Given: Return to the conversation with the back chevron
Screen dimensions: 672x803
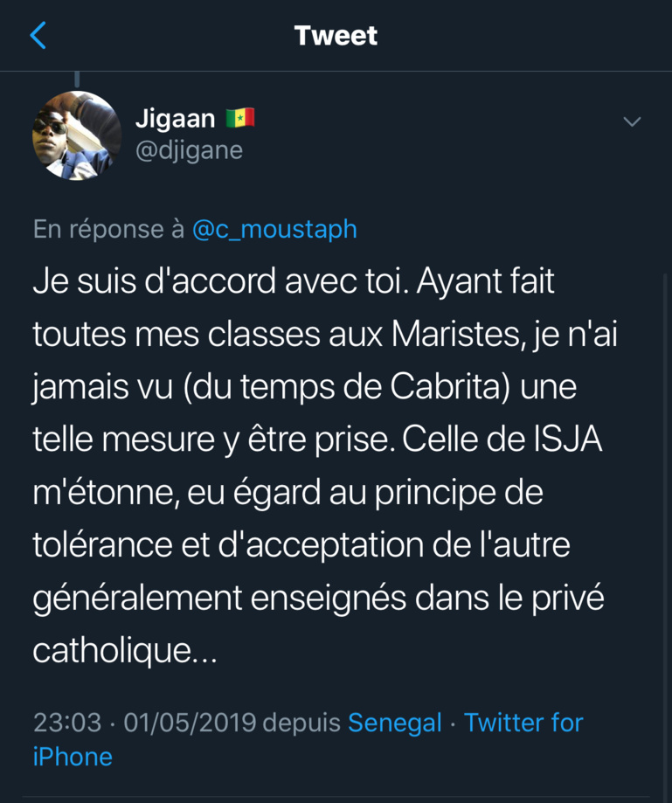Looking at the screenshot, I should click(38, 36).
